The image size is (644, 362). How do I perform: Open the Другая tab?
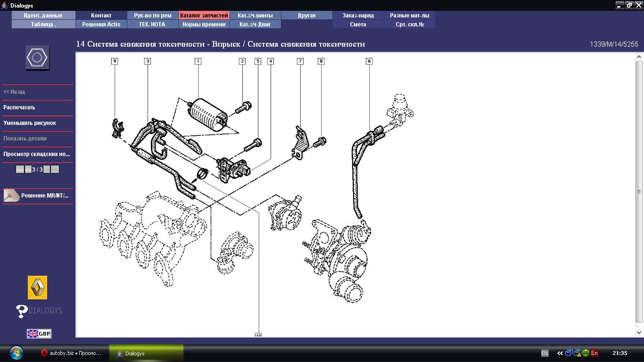pos(307,16)
